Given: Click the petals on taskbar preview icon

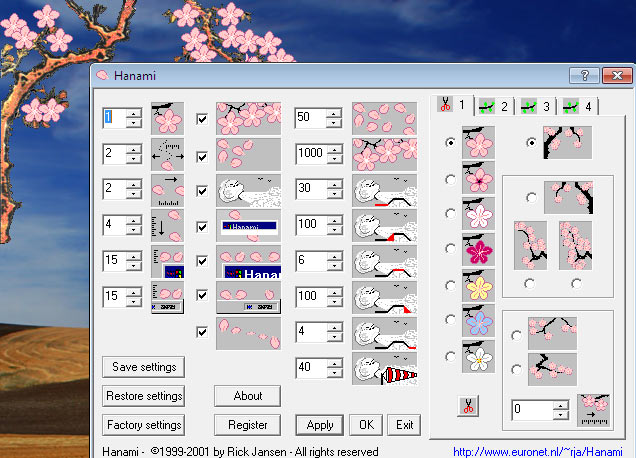Looking at the screenshot, I should 248,297.
